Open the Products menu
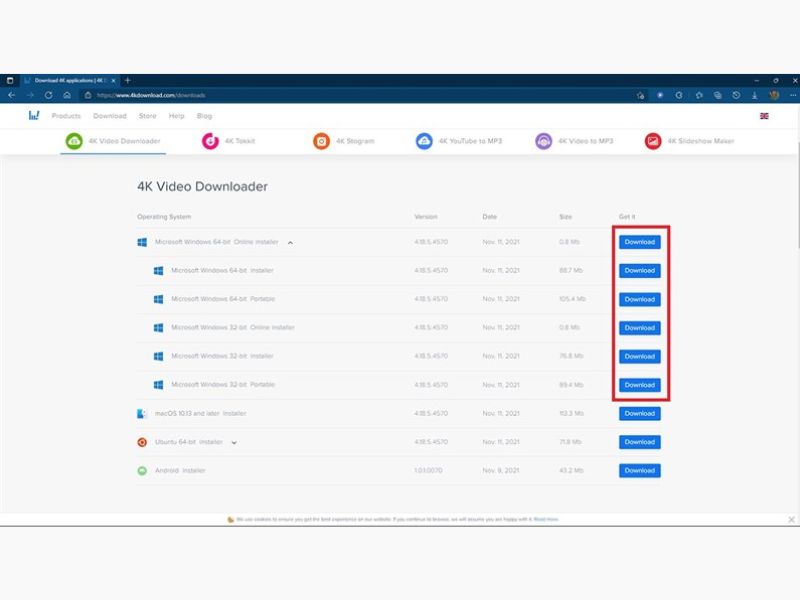This screenshot has width=800, height=600. click(66, 116)
